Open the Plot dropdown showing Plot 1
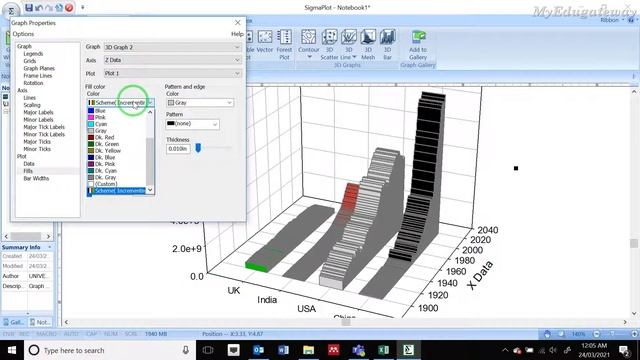This screenshot has height=360, width=640. click(173, 73)
